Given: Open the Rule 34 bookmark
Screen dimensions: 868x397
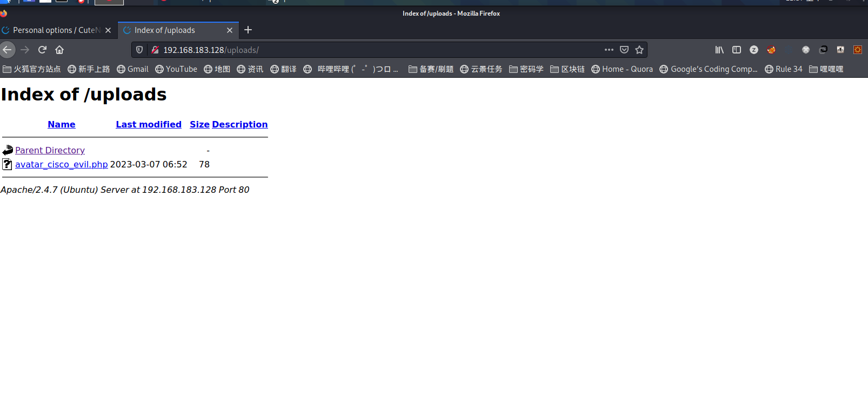Looking at the screenshot, I should (x=784, y=69).
